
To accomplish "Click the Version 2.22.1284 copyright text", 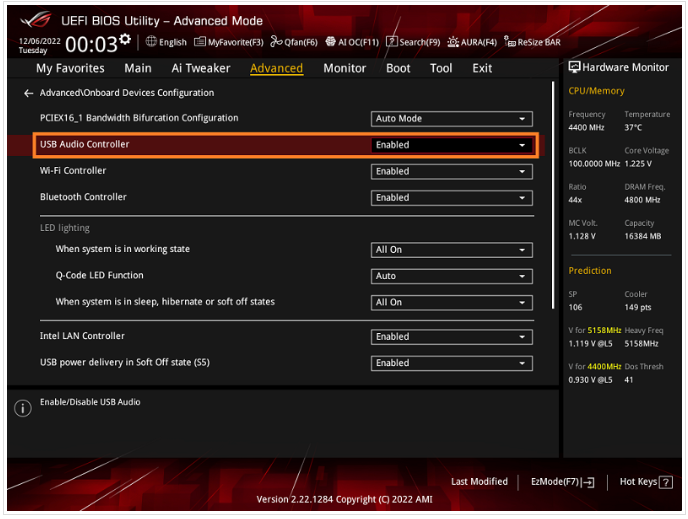I will [344, 500].
